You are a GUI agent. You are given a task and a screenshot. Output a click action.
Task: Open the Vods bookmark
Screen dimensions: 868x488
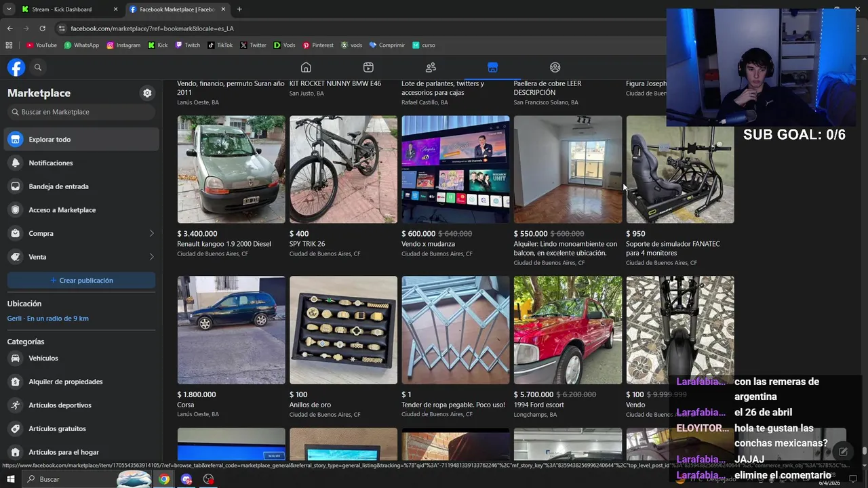tap(284, 45)
